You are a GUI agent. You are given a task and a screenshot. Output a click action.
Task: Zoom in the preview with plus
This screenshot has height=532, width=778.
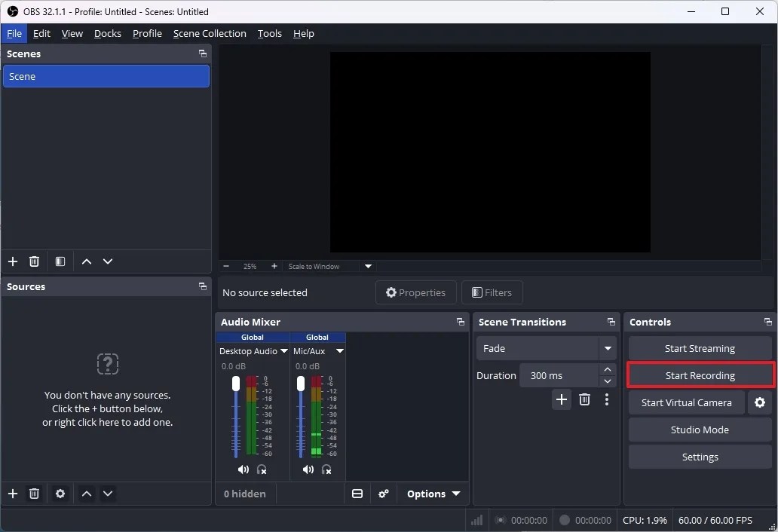click(274, 266)
